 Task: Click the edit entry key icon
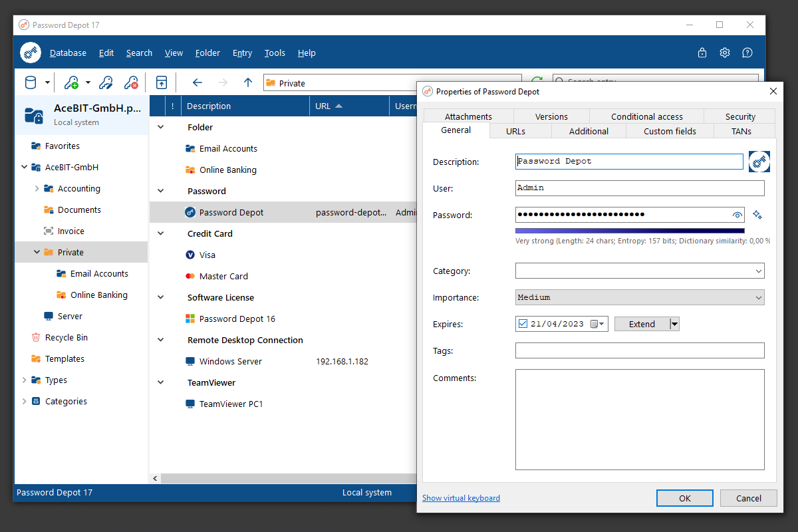click(106, 83)
